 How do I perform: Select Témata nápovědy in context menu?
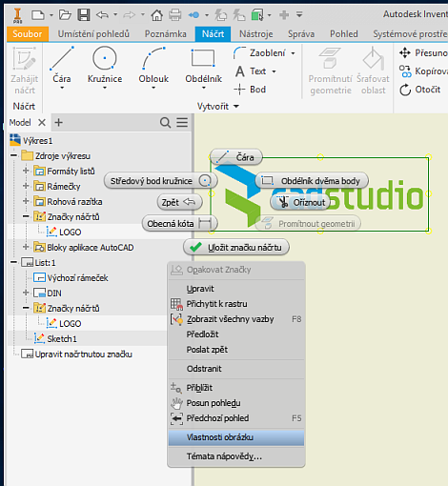pyautogui.click(x=236, y=456)
